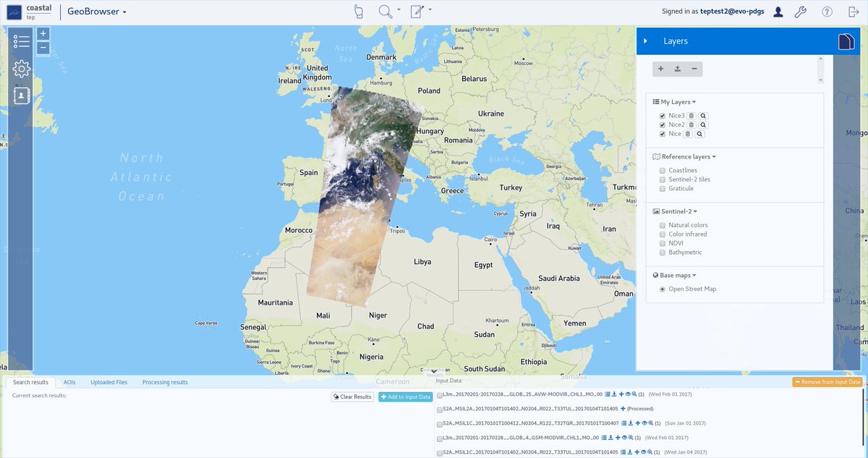Show details list for S2A_MSIL1C T32TQR item
Viewport: 868px width, 458px height.
[624, 423]
